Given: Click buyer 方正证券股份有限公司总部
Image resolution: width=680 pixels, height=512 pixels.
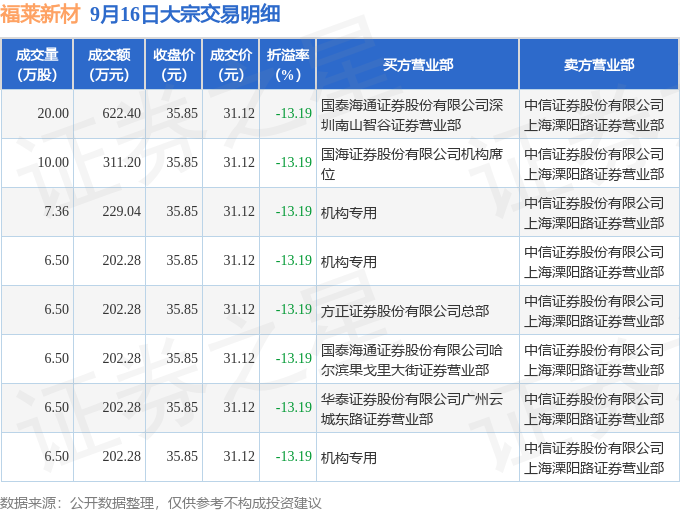Looking at the screenshot, I should tap(405, 311).
